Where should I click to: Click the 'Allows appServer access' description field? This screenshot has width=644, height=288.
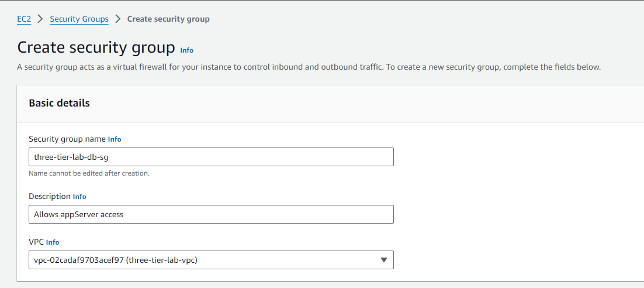pos(211,214)
